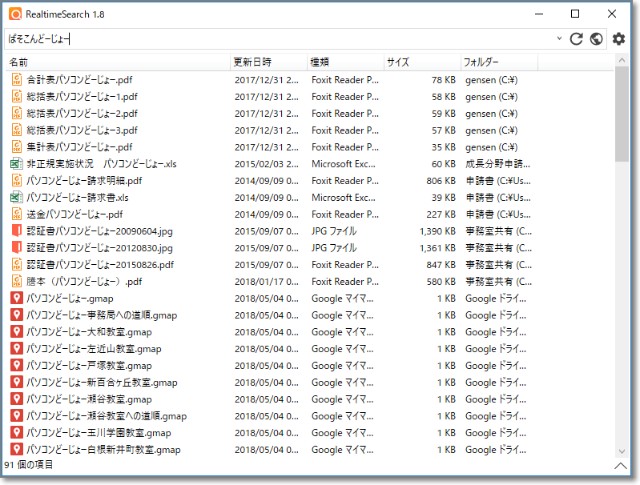The image size is (640, 485).
Task: Click the Excel icon of パソコンどーじょー請求書.xls
Action: 16,197
